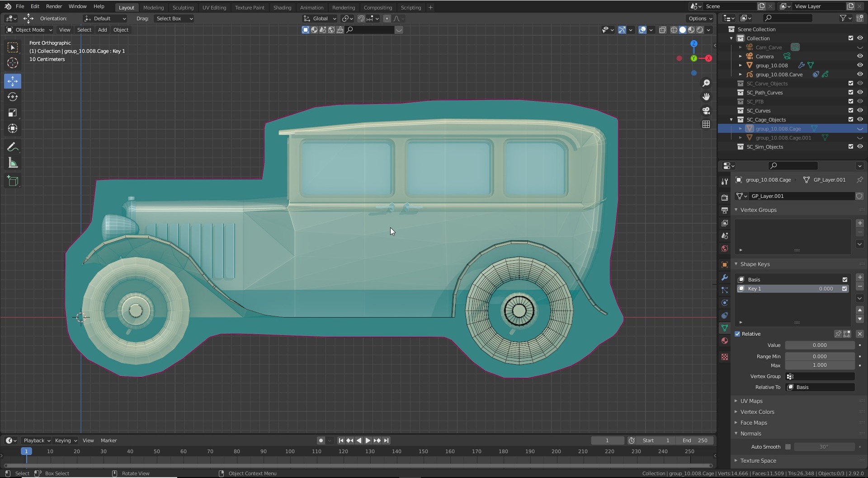
Task: Jump to the last frame
Action: click(x=386, y=441)
